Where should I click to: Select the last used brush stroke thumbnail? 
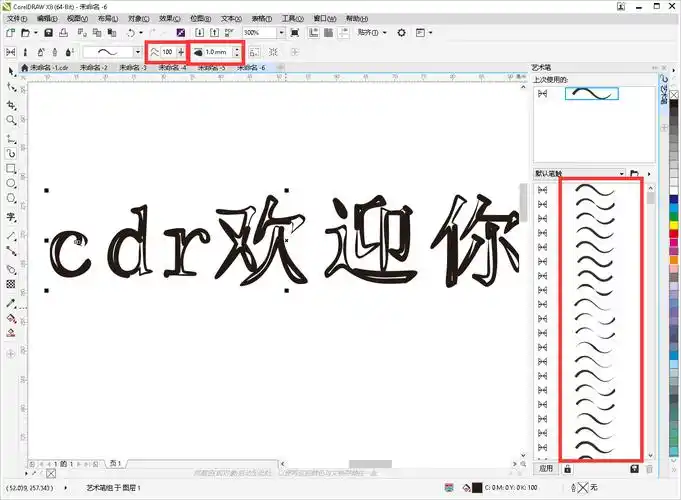(x=592, y=93)
